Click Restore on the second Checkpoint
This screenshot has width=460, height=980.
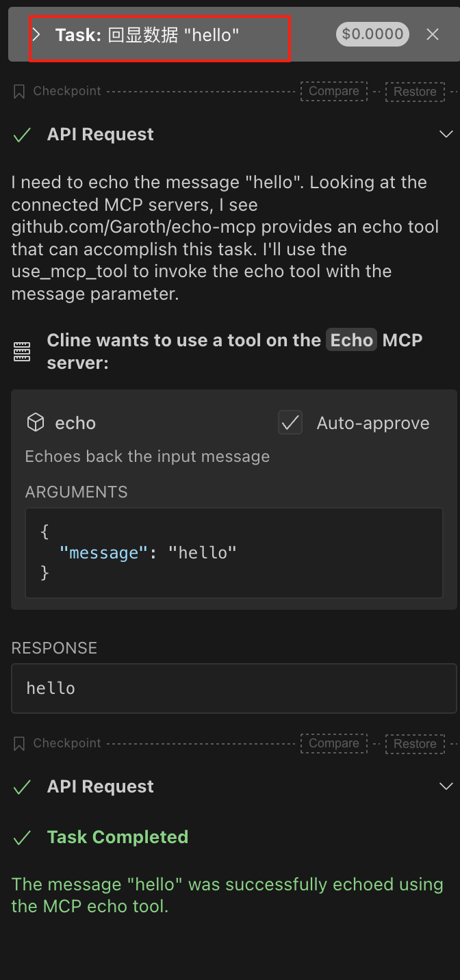[415, 743]
